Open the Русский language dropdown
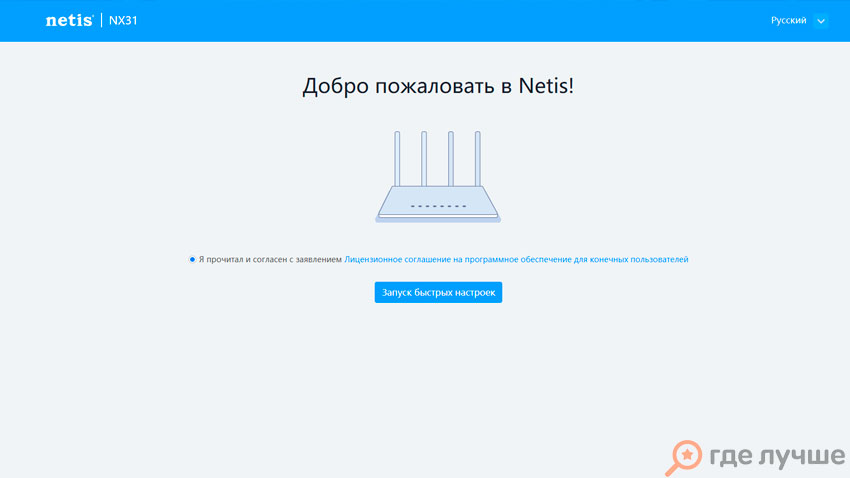 (x=788, y=20)
